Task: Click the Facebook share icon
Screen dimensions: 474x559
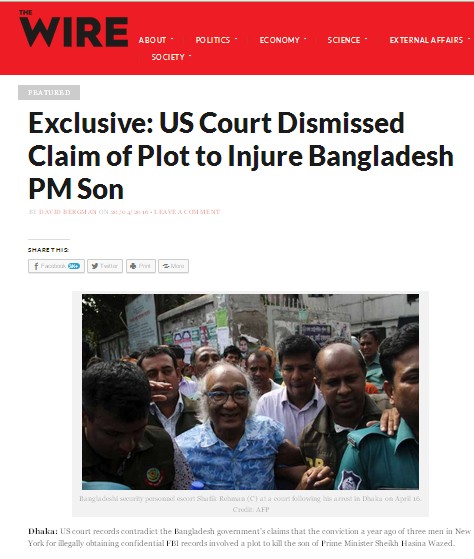Action: click(x=36, y=266)
